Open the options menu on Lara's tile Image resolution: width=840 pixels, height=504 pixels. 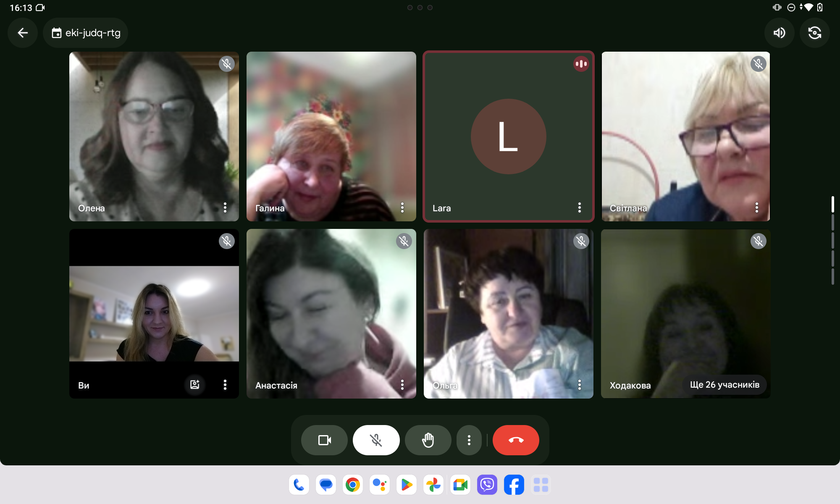click(x=579, y=207)
